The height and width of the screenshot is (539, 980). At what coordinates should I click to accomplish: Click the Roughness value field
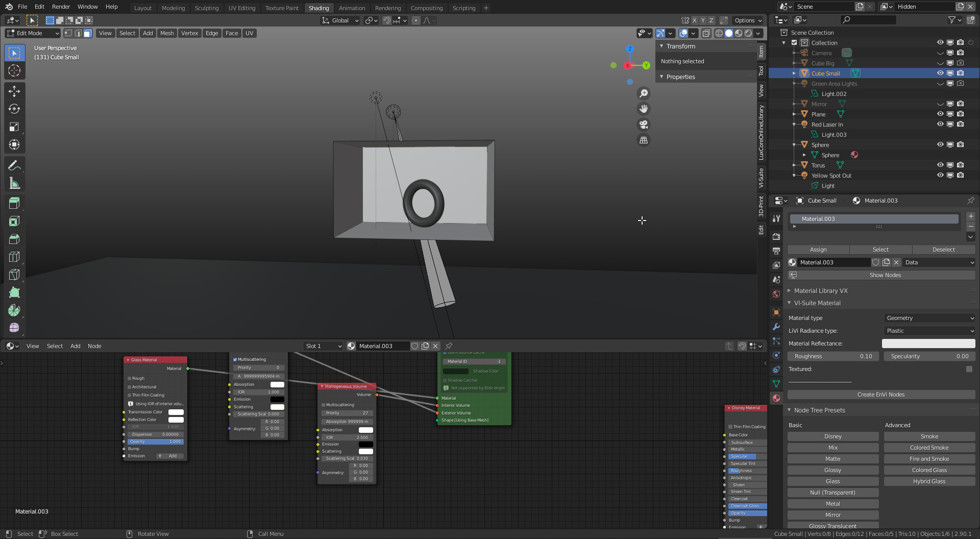tap(832, 356)
